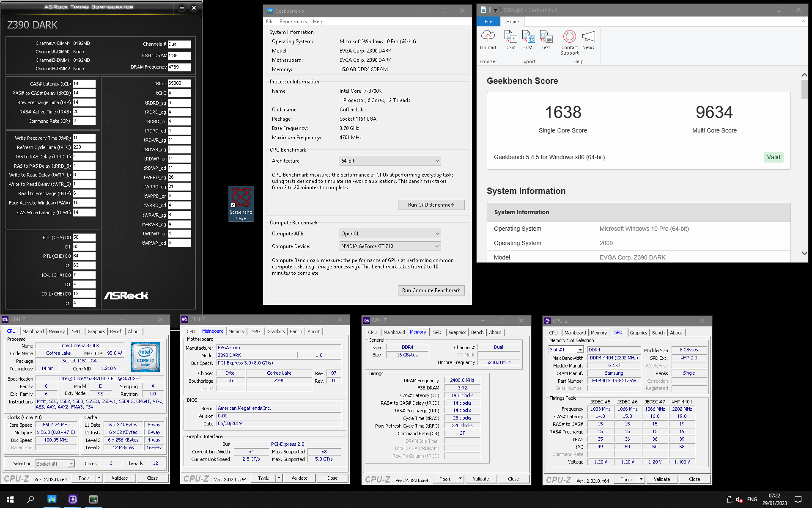
Task: Click Close in CPU-Z SPD window
Action: click(694, 479)
